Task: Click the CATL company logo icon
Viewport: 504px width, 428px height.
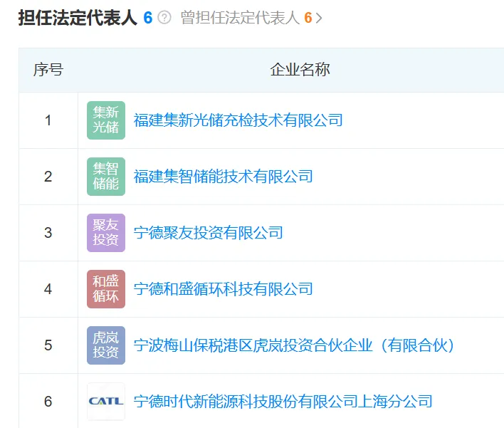Action: (x=106, y=402)
